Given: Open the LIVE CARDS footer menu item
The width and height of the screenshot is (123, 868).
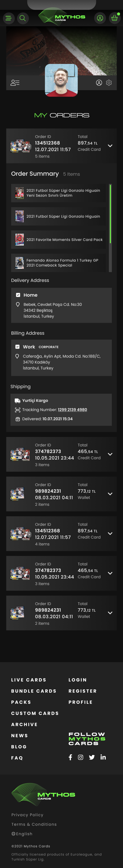Looking at the screenshot, I should [x=29, y=680].
